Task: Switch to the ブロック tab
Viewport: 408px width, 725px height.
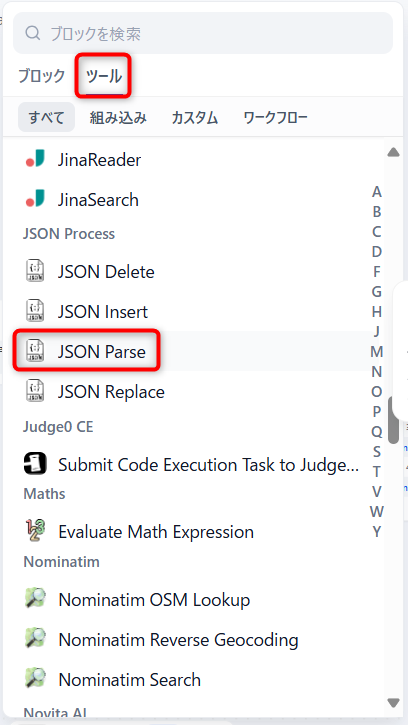Action: tap(42, 76)
